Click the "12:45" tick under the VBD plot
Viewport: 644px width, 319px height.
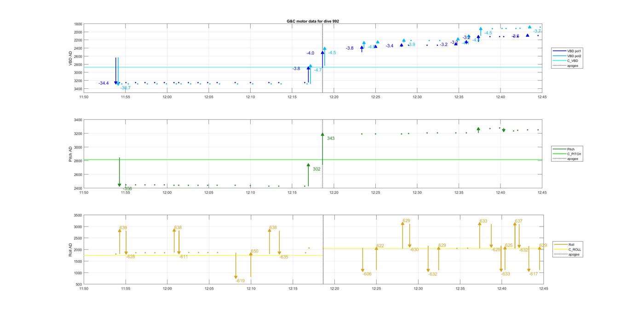(542, 97)
